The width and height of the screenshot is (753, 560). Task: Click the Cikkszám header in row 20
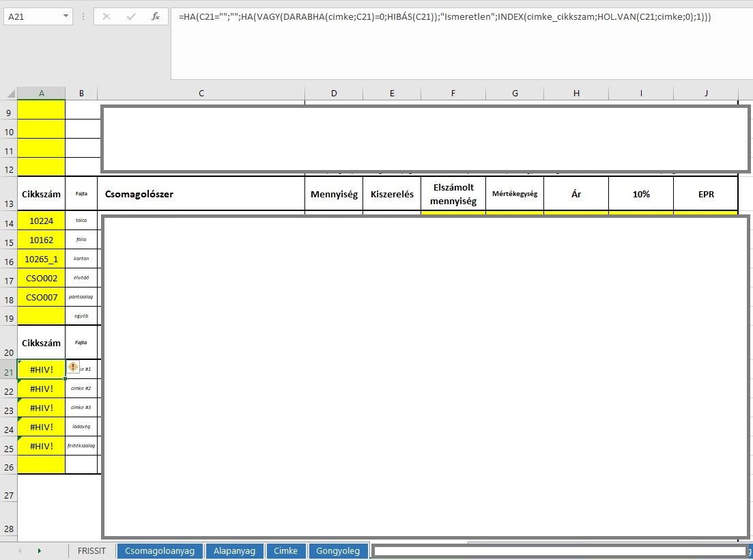41,343
